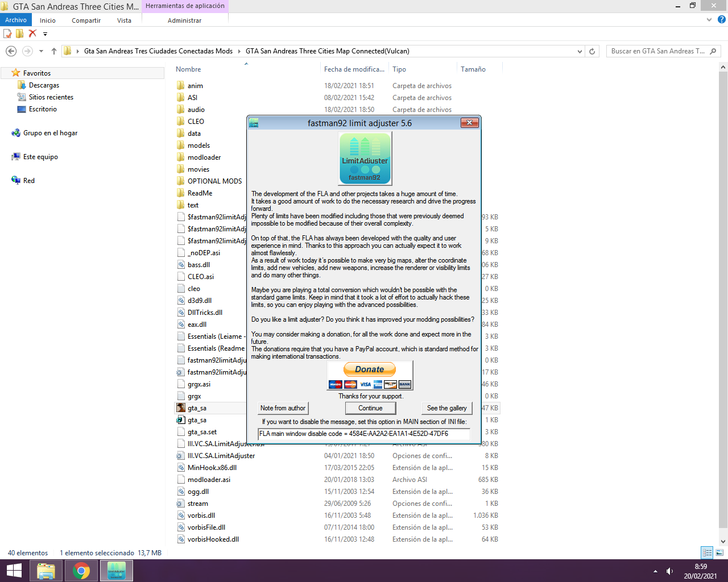The width and height of the screenshot is (728, 582).
Task: Click the red Delete quick access icon
Action: pos(32,34)
